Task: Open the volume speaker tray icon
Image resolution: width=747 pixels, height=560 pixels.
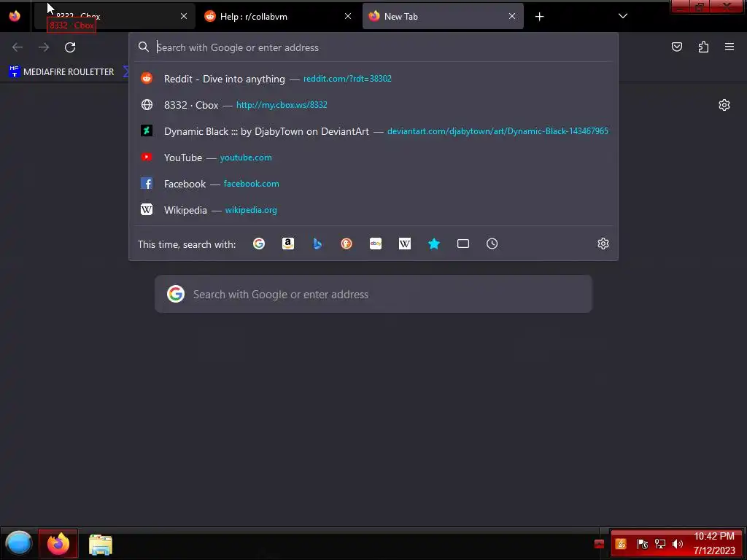Action: (x=677, y=544)
